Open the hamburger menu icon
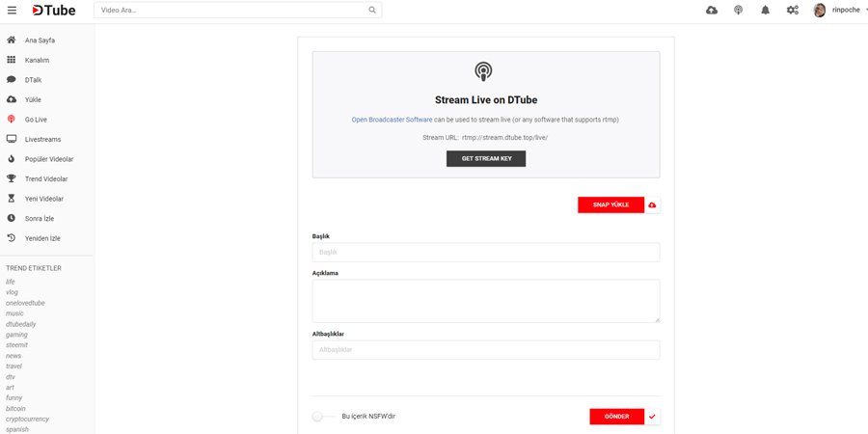 12,10
